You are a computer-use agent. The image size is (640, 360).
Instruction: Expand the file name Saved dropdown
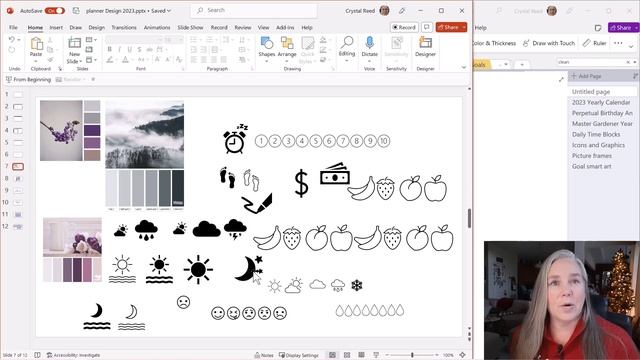click(169, 11)
